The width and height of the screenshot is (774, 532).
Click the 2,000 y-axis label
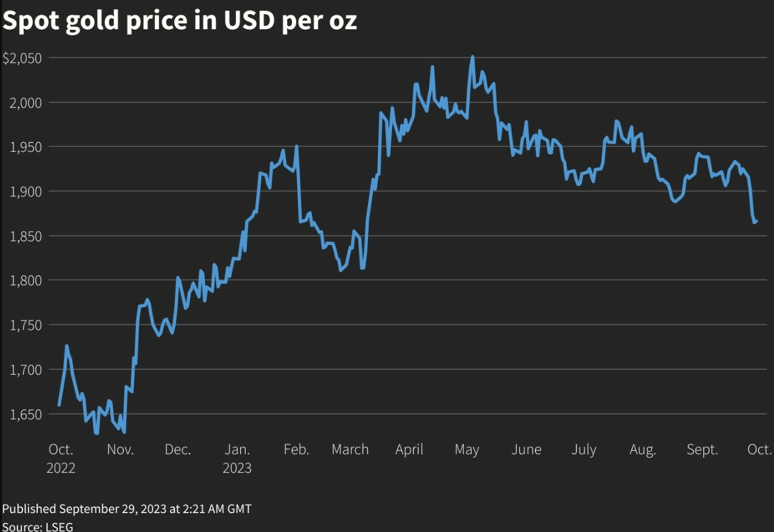pos(25,102)
